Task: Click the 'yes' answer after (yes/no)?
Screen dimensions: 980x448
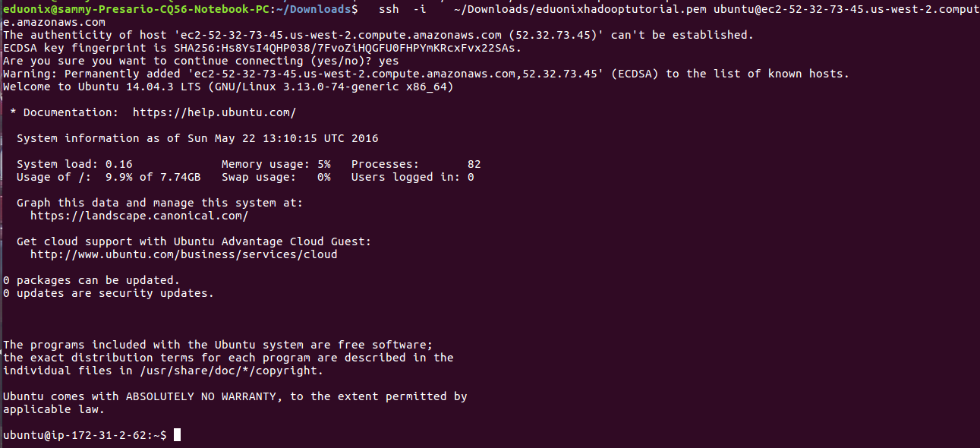Action: [388, 61]
